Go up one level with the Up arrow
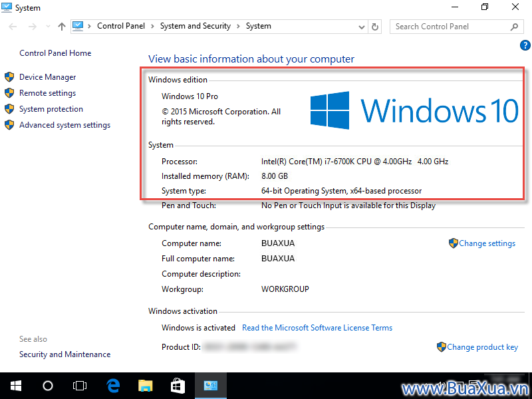The height and width of the screenshot is (399, 532). (x=61, y=27)
